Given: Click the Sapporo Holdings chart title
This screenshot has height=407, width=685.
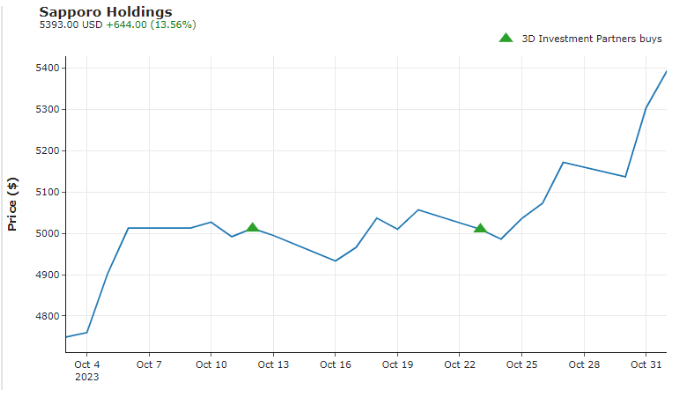Looking at the screenshot, I should pyautogui.click(x=105, y=11).
